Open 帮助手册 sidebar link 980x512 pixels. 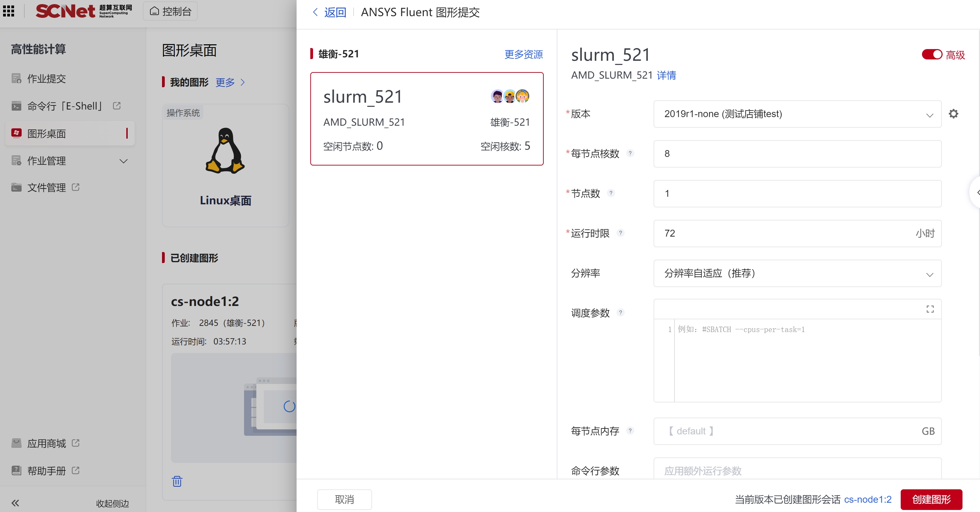coord(46,470)
